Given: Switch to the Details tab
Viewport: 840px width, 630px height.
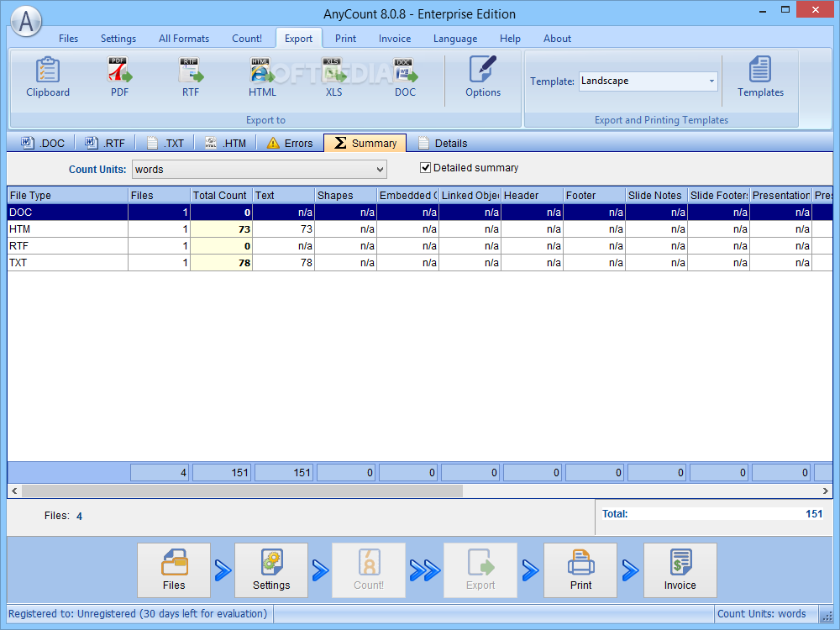Looking at the screenshot, I should pos(443,143).
